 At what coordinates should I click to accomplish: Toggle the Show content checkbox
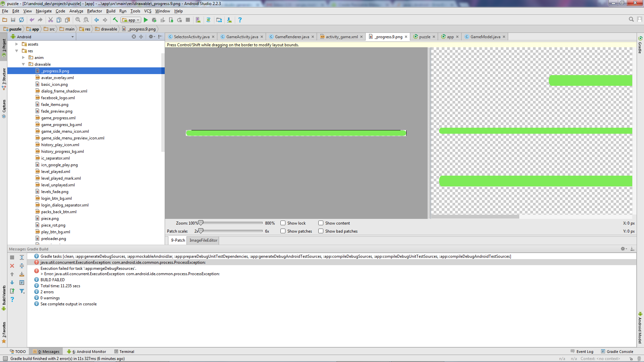pos(321,223)
